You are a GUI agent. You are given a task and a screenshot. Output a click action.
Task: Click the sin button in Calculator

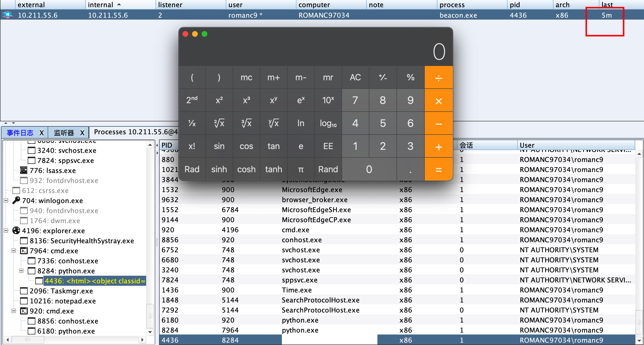(x=219, y=146)
